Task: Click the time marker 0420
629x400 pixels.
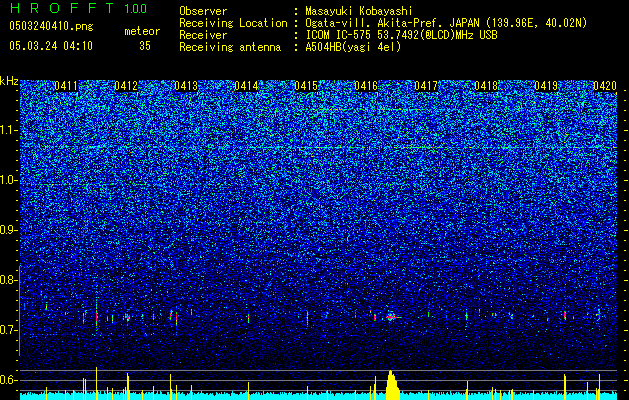Action: tap(605, 86)
